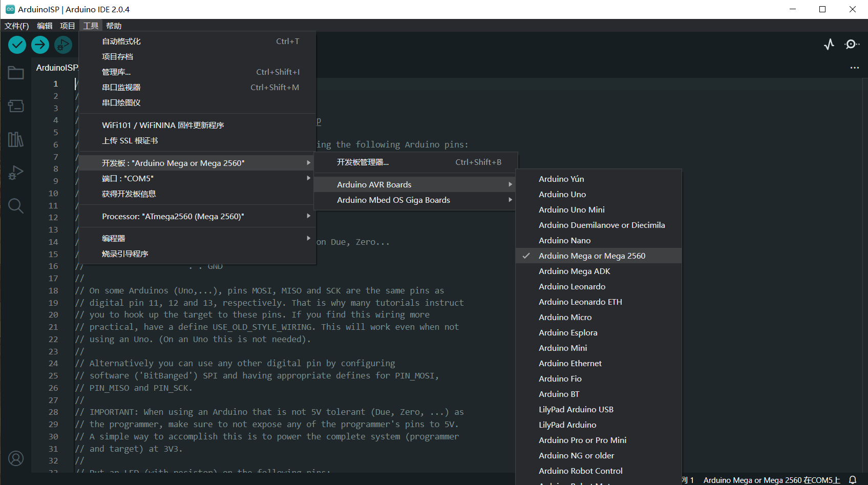Select Arduino BT board
The width and height of the screenshot is (868, 485).
point(599,394)
